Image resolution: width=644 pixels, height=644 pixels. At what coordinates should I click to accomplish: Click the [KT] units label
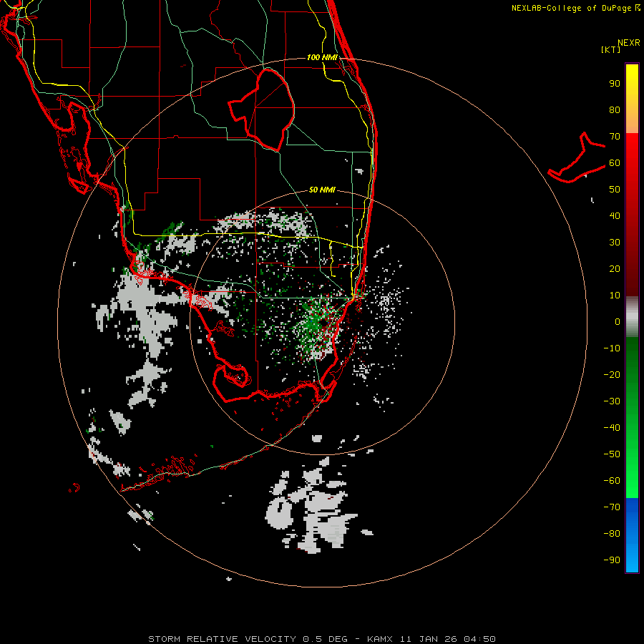tap(611, 49)
